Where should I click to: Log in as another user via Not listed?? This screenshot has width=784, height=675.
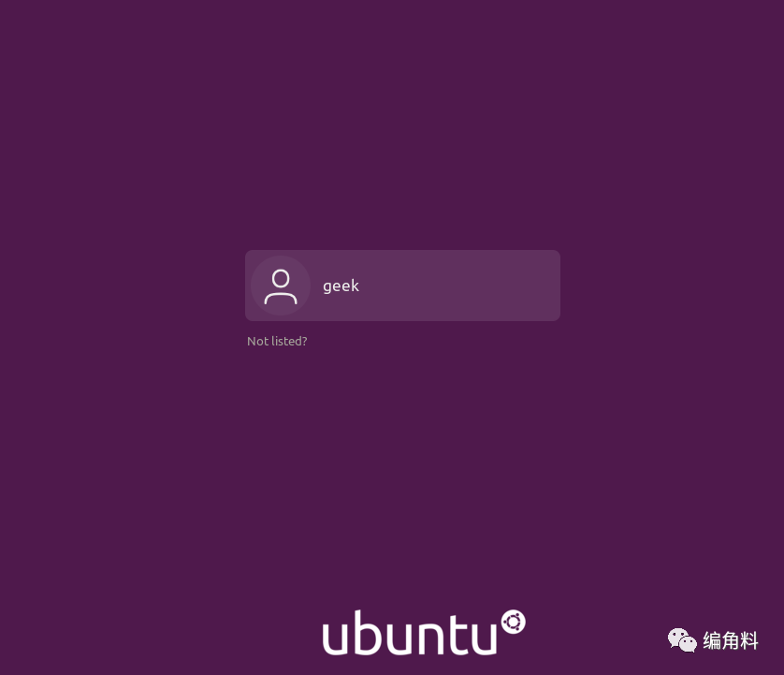coord(277,342)
